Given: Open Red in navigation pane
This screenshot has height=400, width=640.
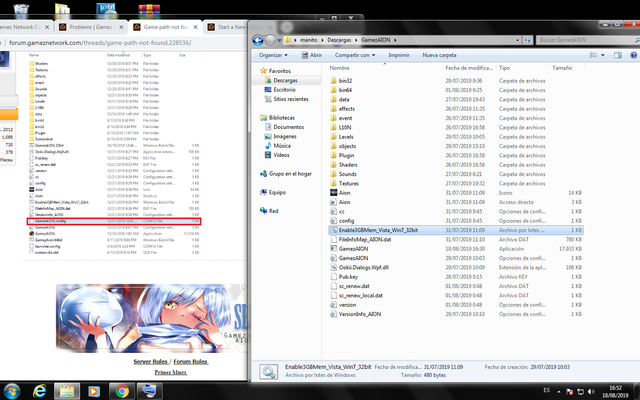Looking at the screenshot, I should click(273, 211).
